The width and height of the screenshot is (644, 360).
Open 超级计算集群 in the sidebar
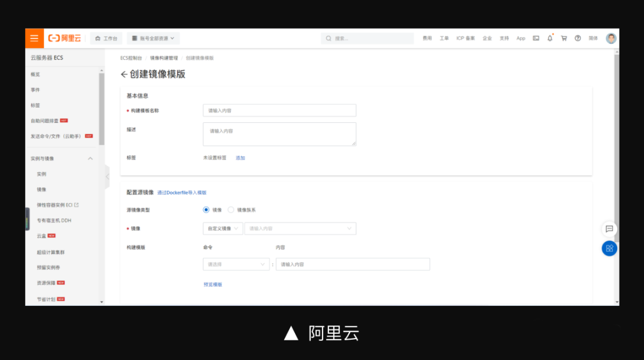coord(51,252)
